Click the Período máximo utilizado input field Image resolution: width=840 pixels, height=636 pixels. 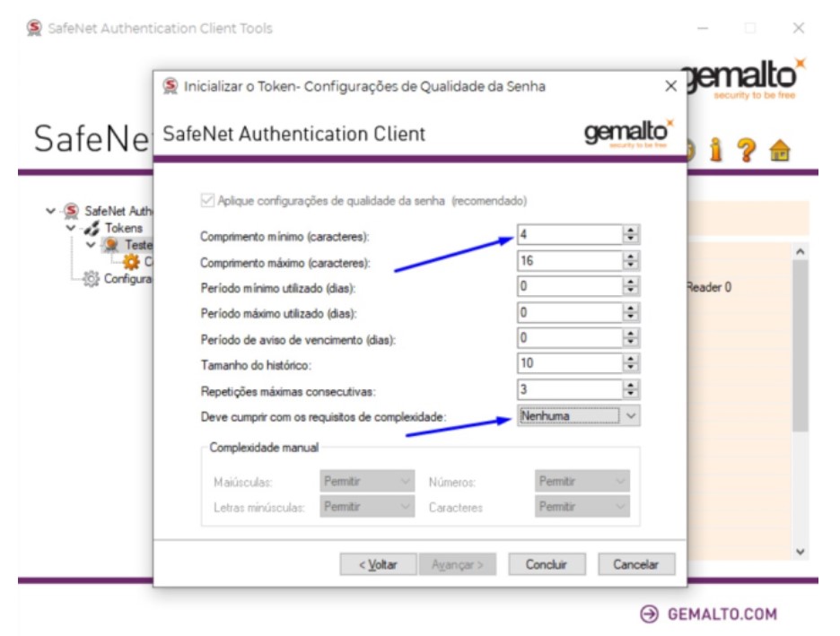pyautogui.click(x=570, y=312)
